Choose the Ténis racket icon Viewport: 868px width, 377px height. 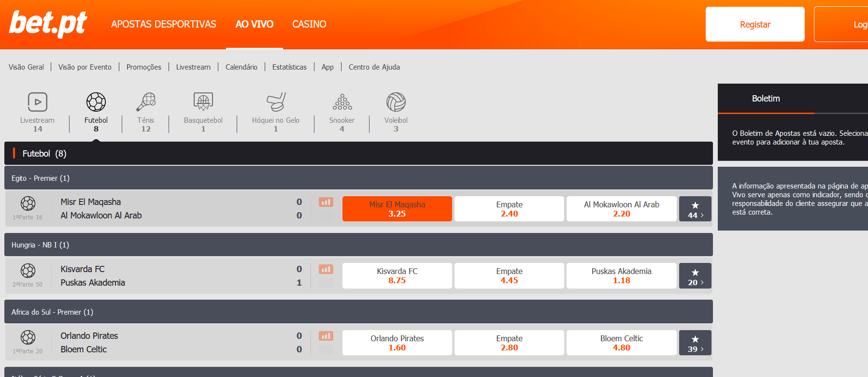coord(146,102)
